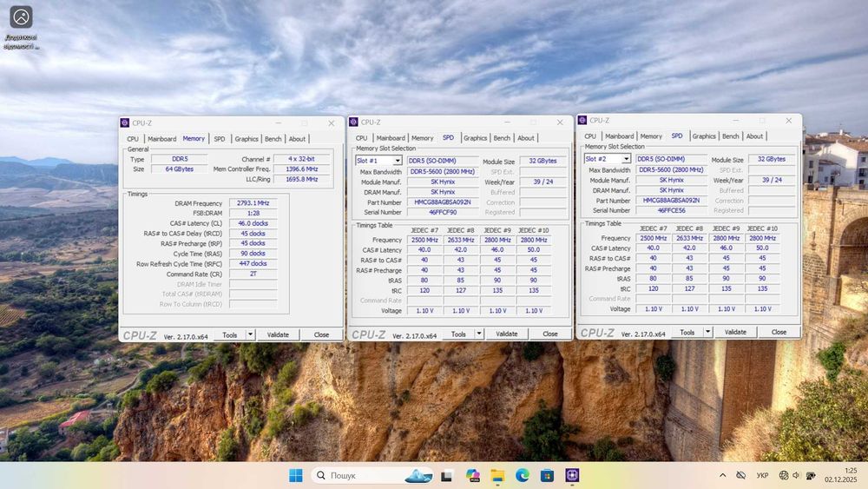
Task: Select the serial number 46FFCF90
Action: [443, 212]
